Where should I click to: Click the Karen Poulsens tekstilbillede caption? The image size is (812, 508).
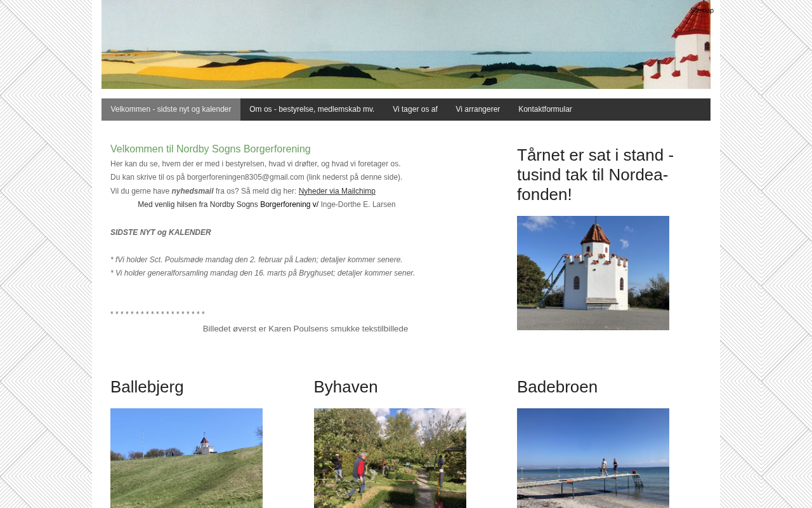click(305, 329)
